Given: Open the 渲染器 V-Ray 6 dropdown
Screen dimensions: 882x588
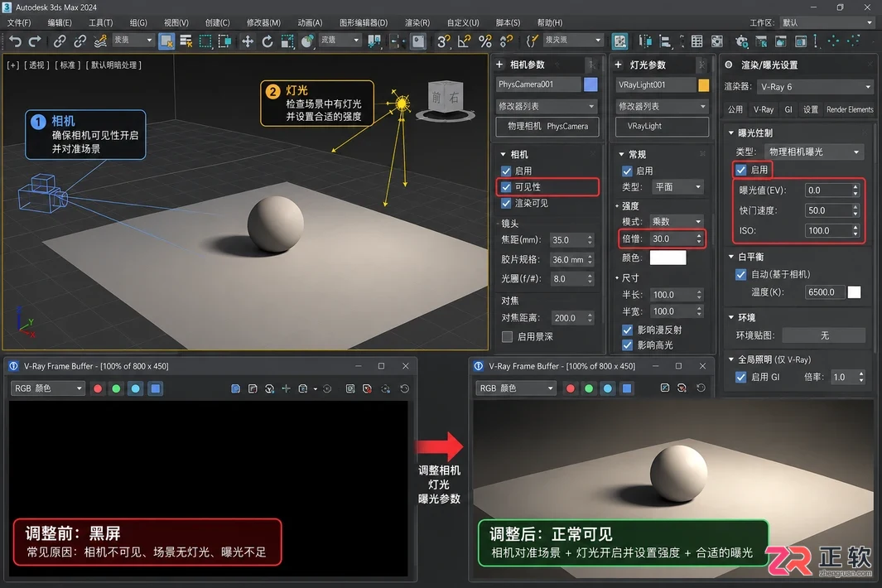Looking at the screenshot, I should point(814,87).
